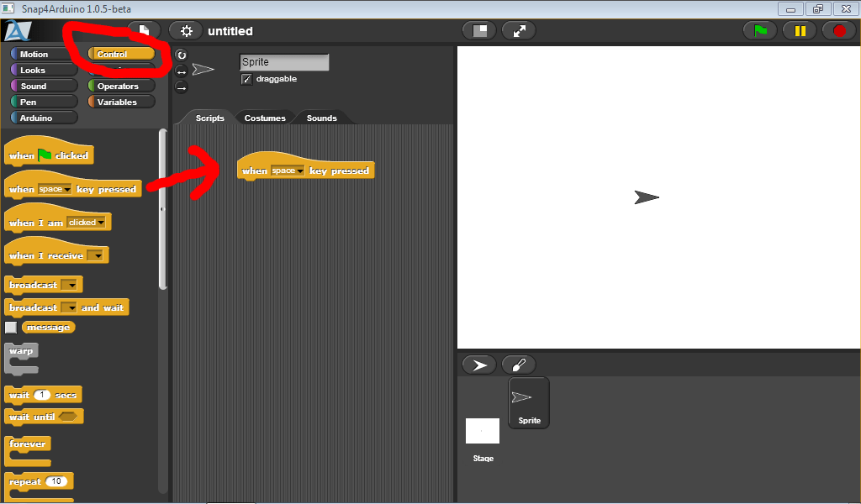Click the wait secs value field

click(x=42, y=395)
